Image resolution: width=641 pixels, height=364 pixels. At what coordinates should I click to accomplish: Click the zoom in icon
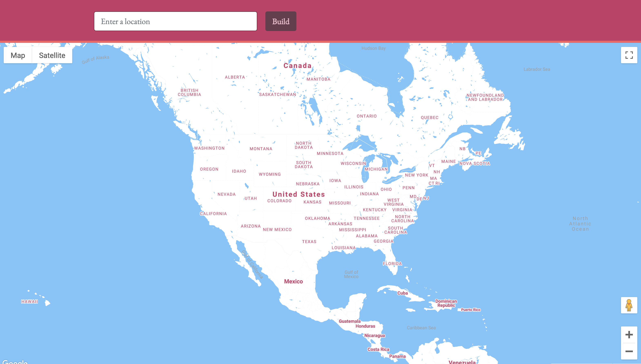point(628,334)
